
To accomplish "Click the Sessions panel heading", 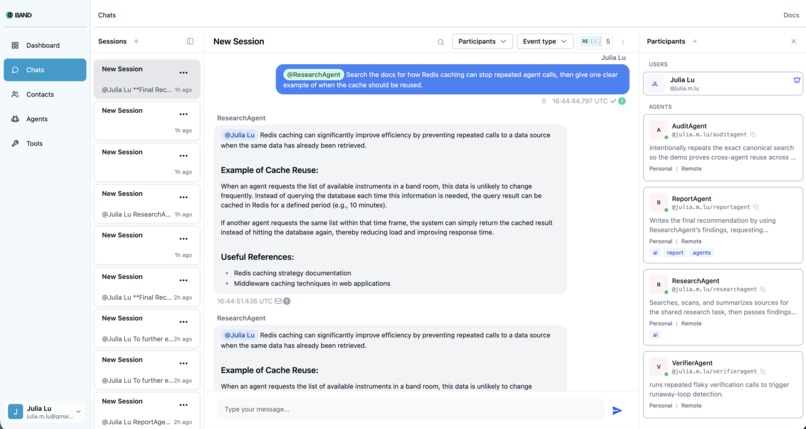I will [x=112, y=41].
